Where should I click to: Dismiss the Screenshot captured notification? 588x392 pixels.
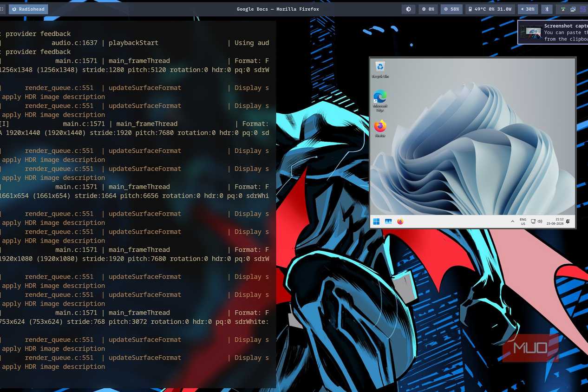click(553, 32)
